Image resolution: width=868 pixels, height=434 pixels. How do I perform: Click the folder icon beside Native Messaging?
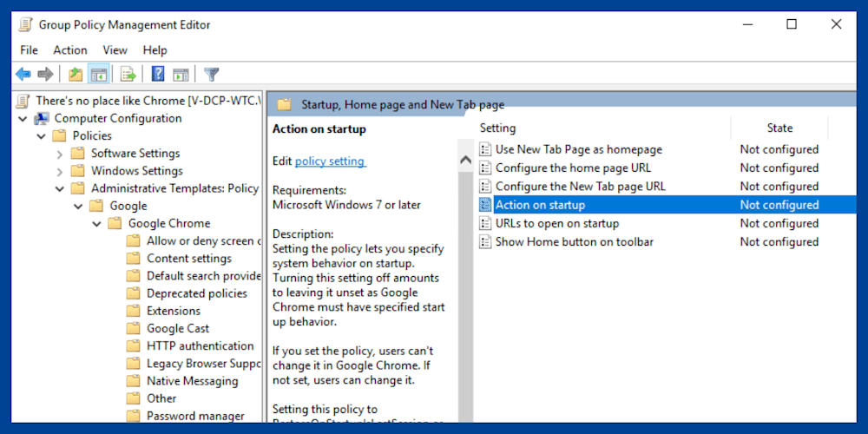click(133, 381)
